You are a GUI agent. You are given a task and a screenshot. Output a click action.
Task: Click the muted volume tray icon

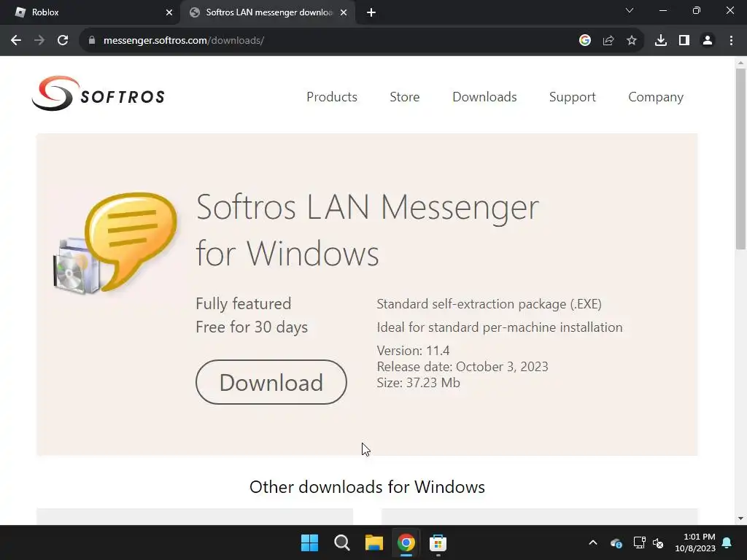pos(659,542)
